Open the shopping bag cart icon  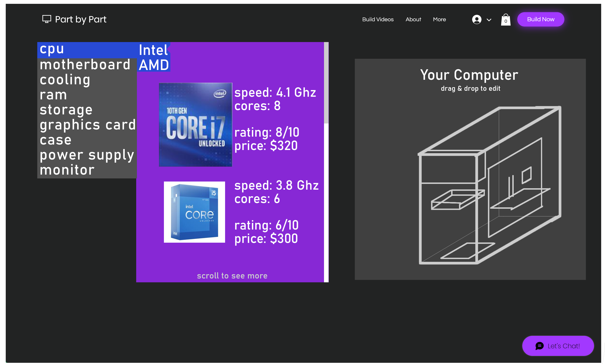506,20
